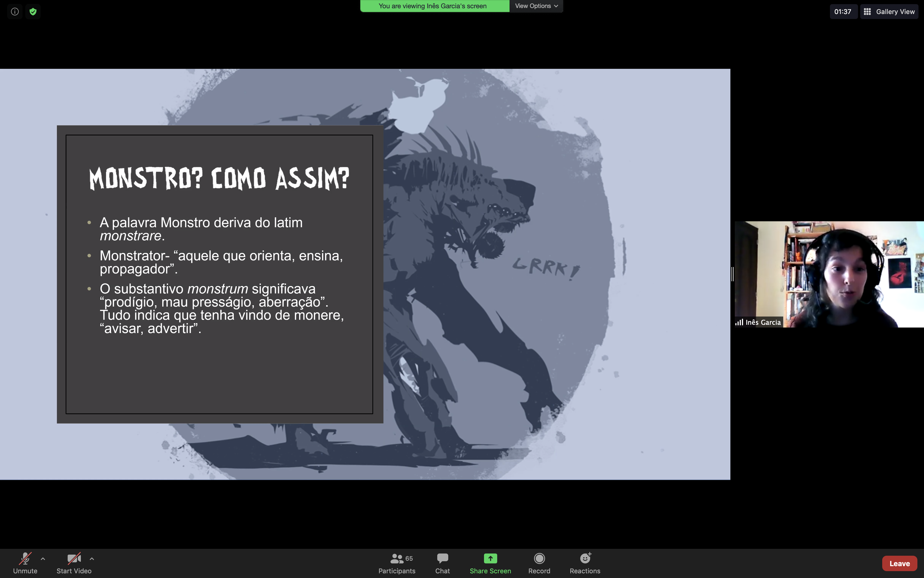This screenshot has width=924, height=578.
Task: Expand audio options arrow next to Unmute
Action: (x=43, y=559)
